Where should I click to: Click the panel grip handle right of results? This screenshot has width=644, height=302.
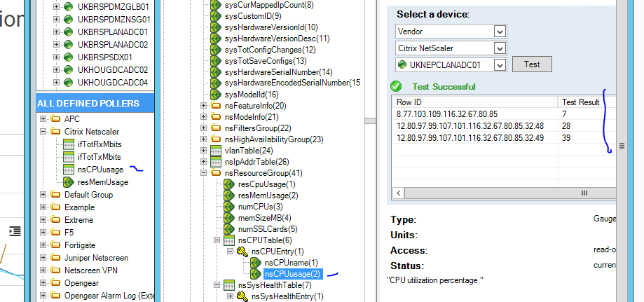622,146
